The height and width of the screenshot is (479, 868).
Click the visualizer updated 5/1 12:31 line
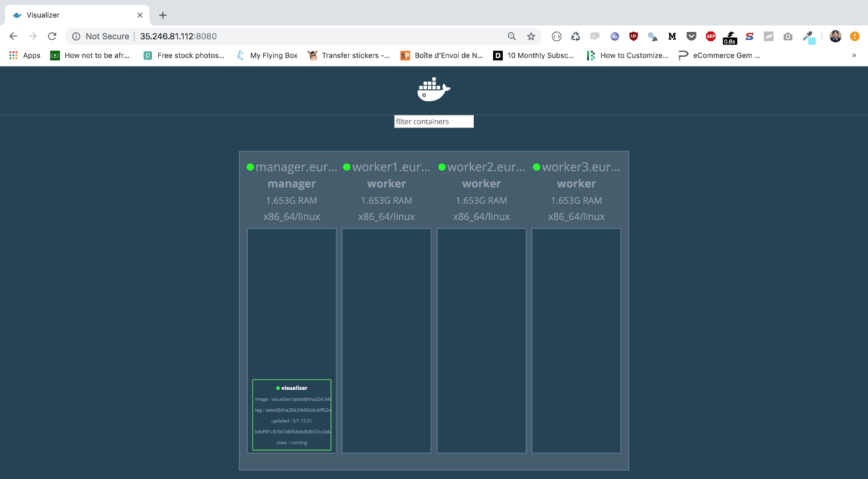291,421
